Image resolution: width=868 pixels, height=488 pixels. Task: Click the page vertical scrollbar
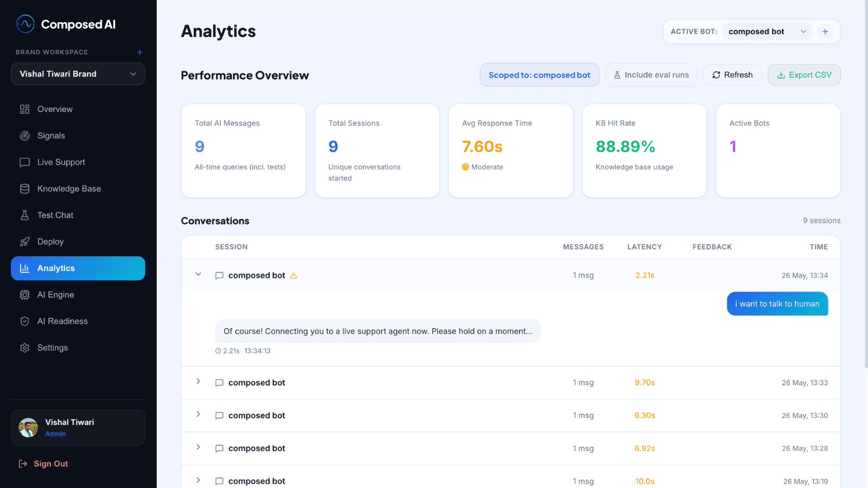point(865,184)
